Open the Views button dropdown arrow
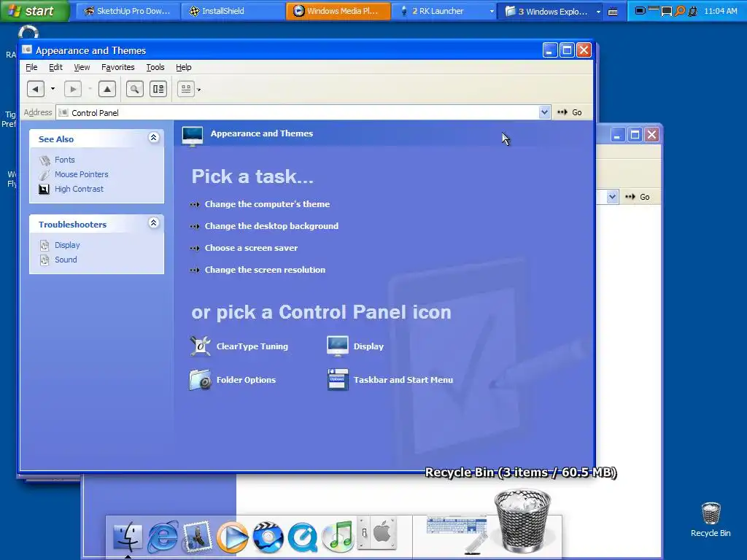 click(x=198, y=90)
